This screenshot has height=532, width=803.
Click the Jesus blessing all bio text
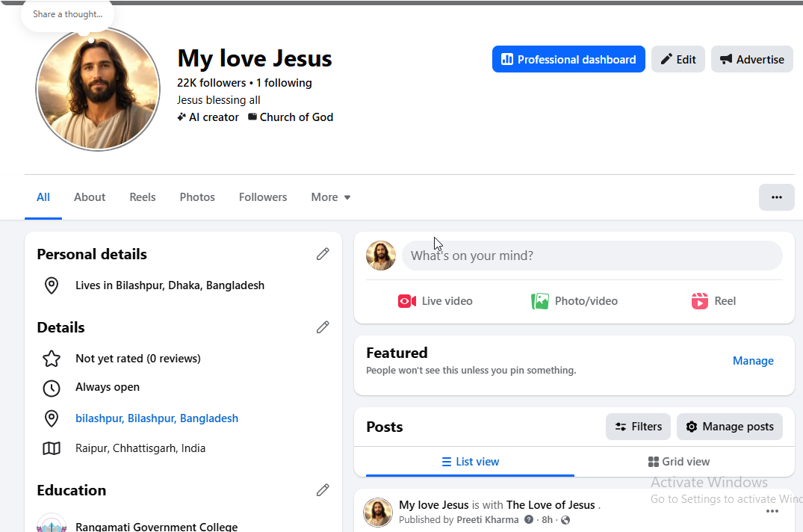coord(219,100)
